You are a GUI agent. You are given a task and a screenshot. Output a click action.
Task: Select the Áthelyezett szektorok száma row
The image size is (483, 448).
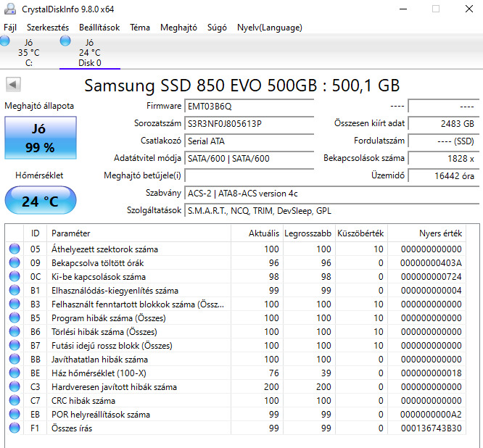point(236,249)
